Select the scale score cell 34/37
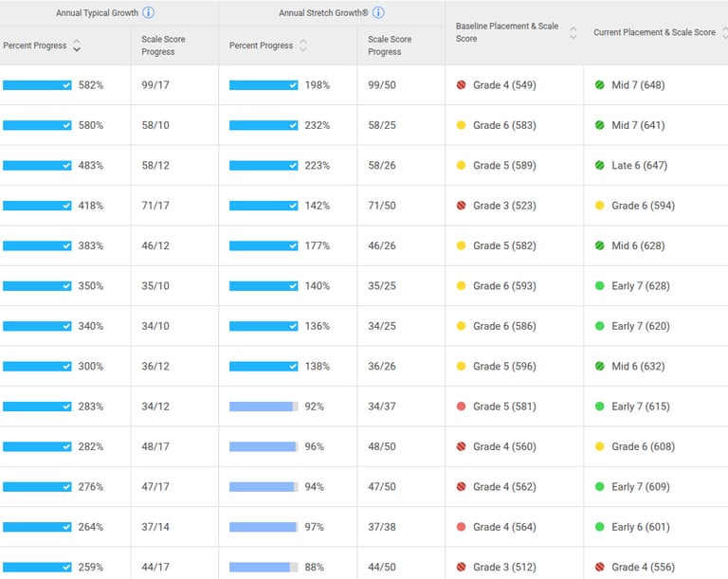 tap(382, 407)
